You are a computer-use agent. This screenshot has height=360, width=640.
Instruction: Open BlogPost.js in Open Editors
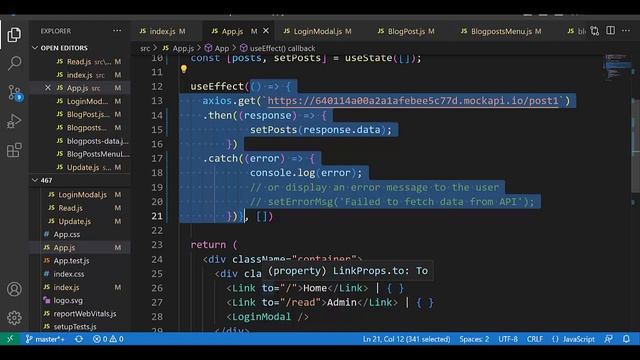pyautogui.click(x=80, y=114)
